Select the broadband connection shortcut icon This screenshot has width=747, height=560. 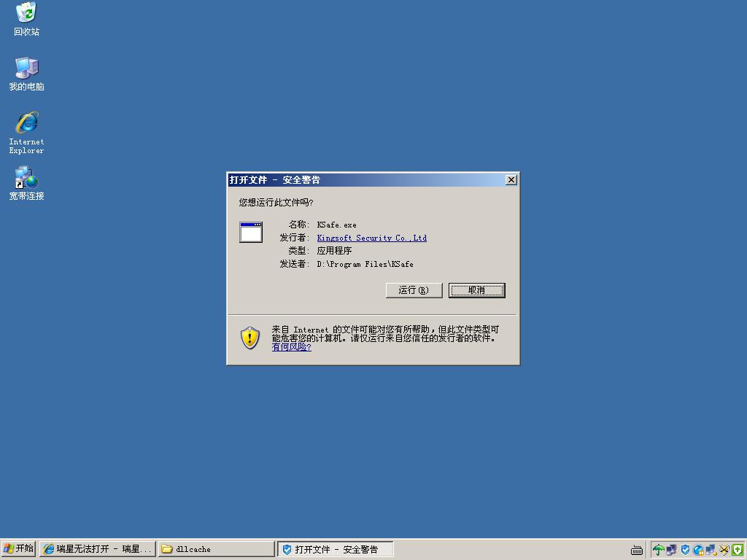pos(26,183)
